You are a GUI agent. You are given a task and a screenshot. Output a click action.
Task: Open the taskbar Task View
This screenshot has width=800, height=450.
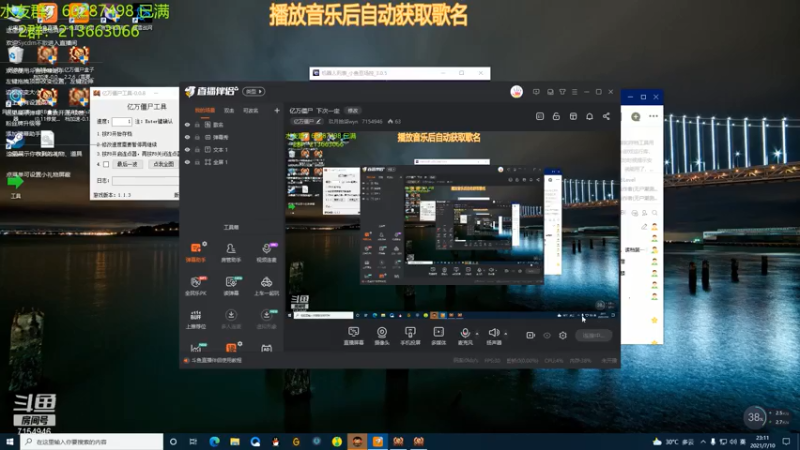click(x=193, y=441)
